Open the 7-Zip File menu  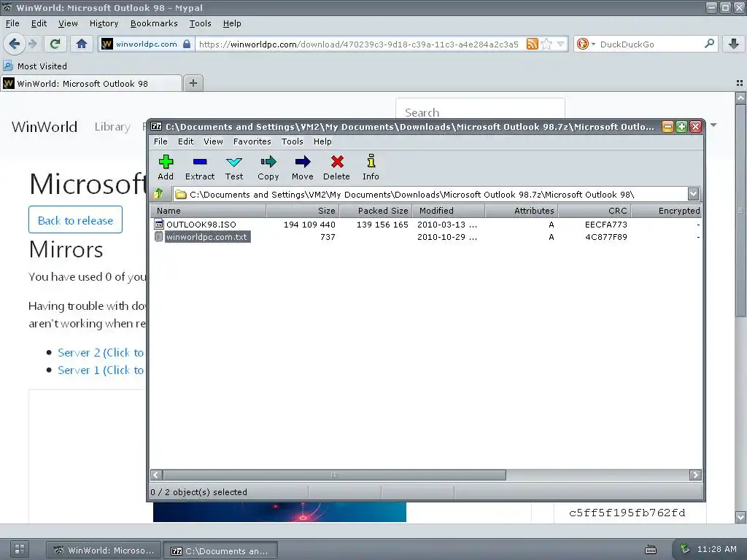pos(160,141)
